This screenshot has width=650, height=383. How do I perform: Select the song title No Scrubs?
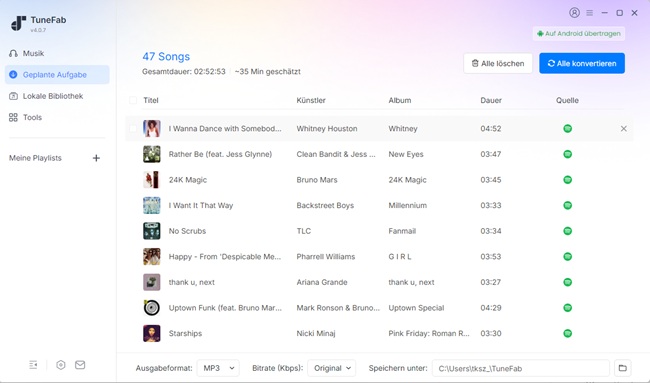tap(187, 231)
